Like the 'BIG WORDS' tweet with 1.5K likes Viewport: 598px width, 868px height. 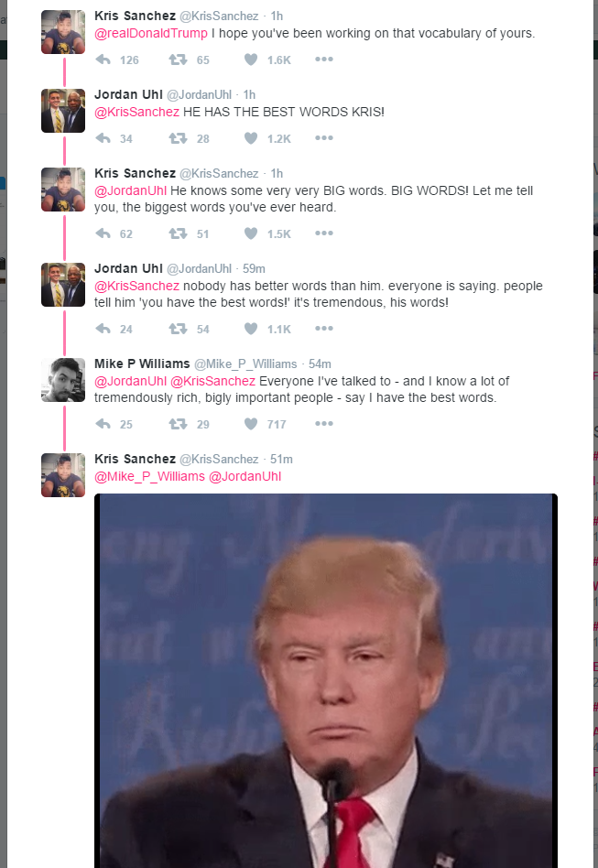click(x=251, y=233)
